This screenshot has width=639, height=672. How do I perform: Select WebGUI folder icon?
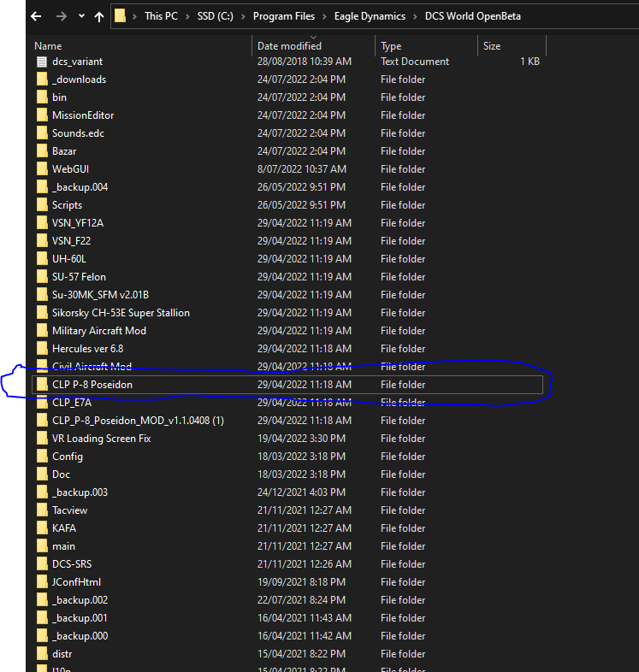tap(42, 169)
